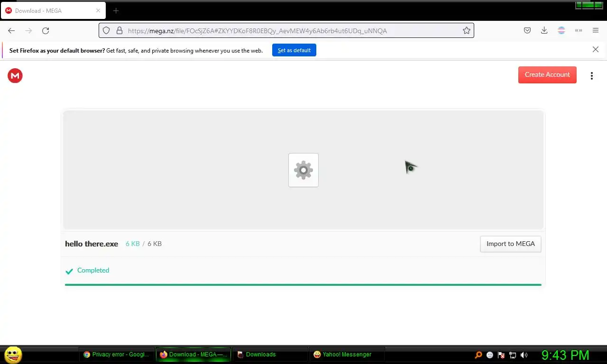This screenshot has height=364, width=607.
Task: Select Download - MEGA taskbar item
Action: 193,355
